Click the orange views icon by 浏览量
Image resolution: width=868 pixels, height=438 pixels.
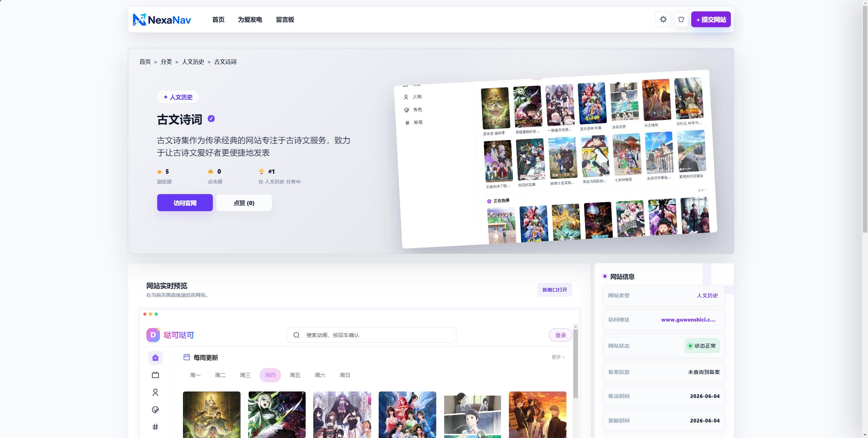point(160,172)
